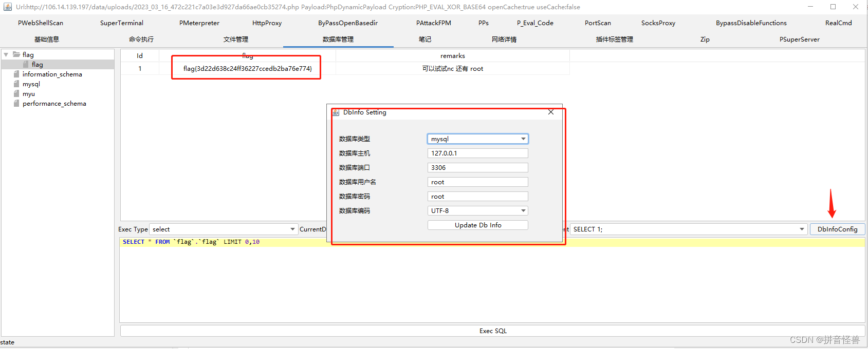Image resolution: width=868 pixels, height=349 pixels.
Task: Run the query with Exec SQL
Action: (493, 331)
